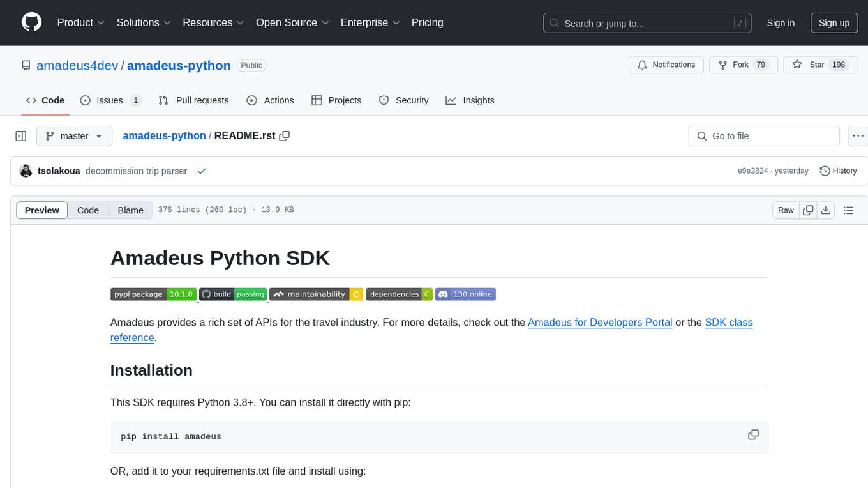This screenshot has height=488, width=868.
Task: Open the document outline
Action: point(848,210)
